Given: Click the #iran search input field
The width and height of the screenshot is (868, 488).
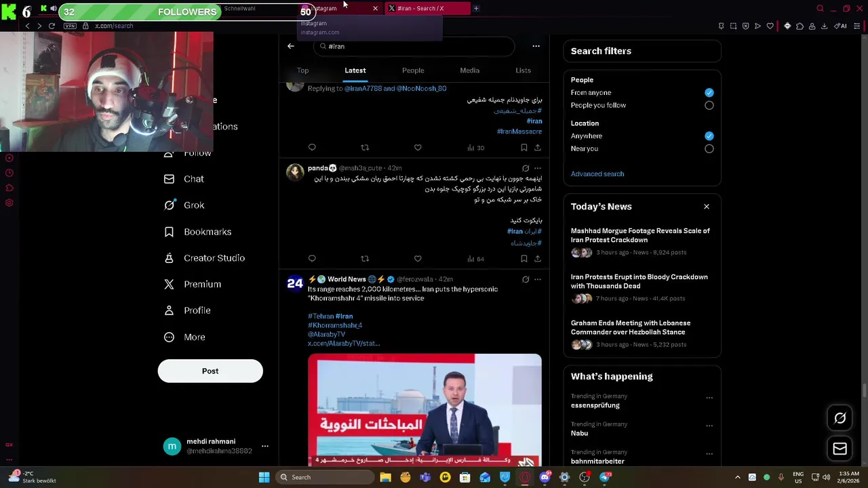Looking at the screenshot, I should click(414, 46).
